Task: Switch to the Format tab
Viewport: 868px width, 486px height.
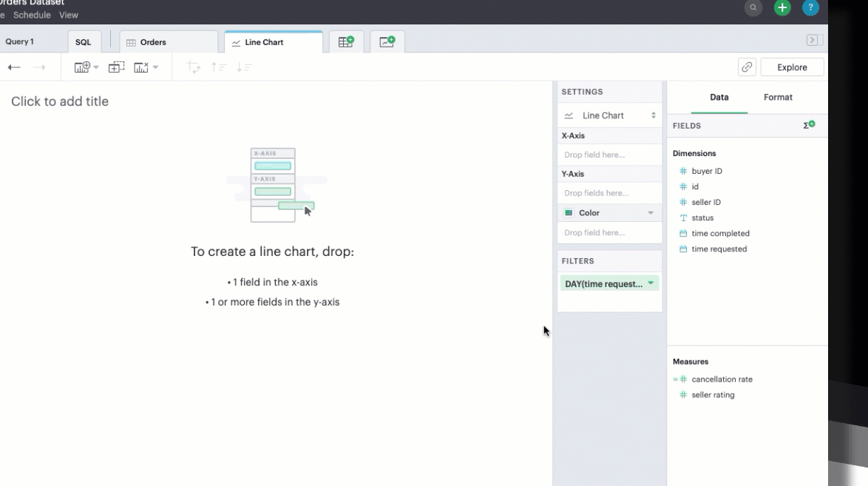Action: coord(778,97)
